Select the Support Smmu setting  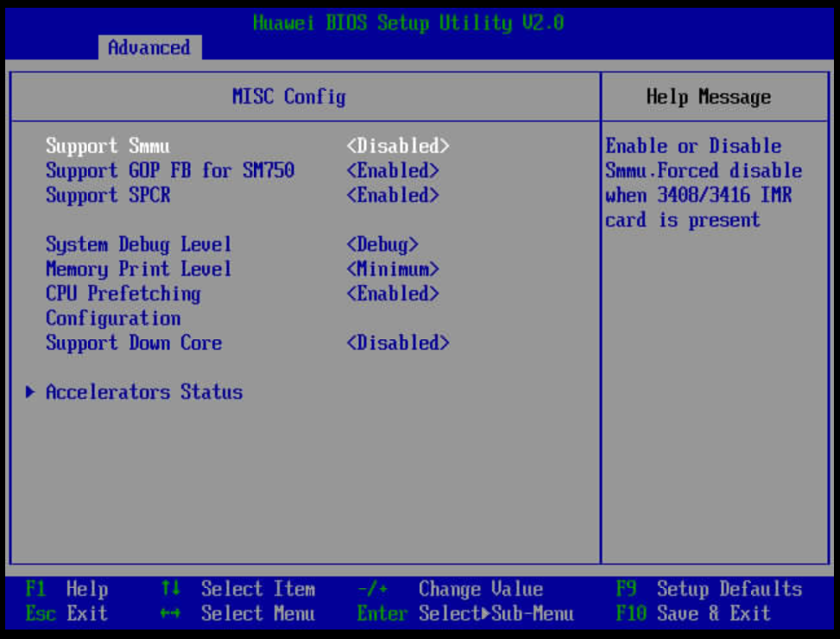[x=108, y=146]
